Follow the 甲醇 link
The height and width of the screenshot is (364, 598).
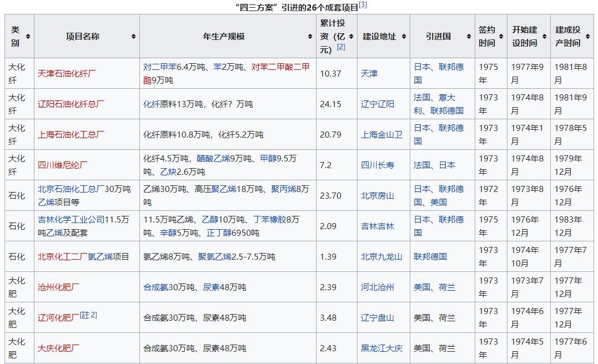(x=269, y=159)
